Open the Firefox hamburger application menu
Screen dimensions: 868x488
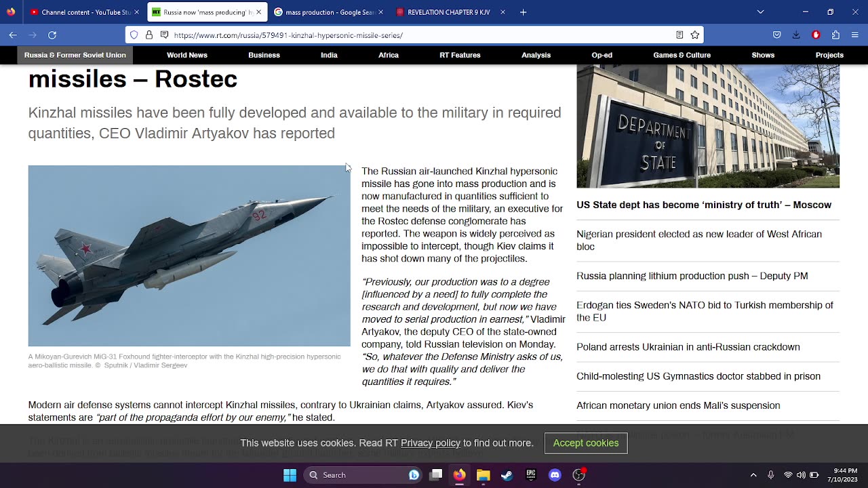(x=855, y=35)
